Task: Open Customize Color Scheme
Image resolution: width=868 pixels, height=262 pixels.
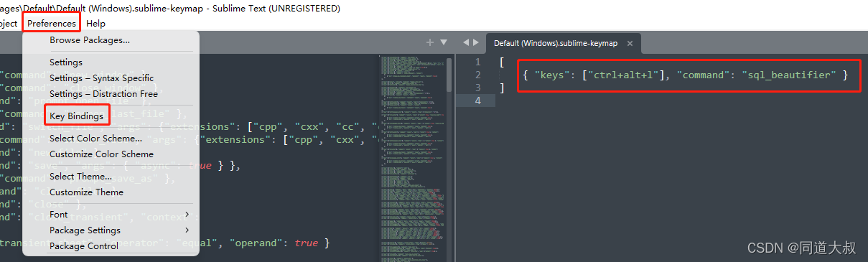Action: point(101,154)
